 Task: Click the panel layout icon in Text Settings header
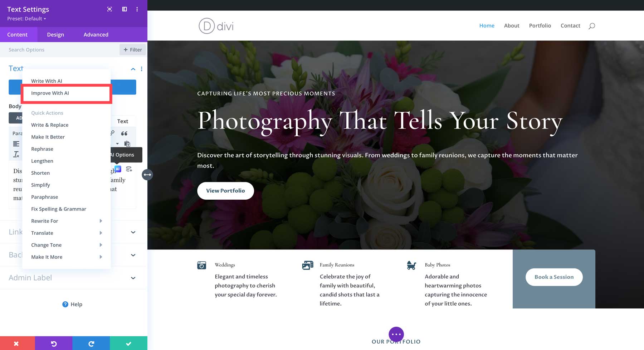[x=124, y=9]
